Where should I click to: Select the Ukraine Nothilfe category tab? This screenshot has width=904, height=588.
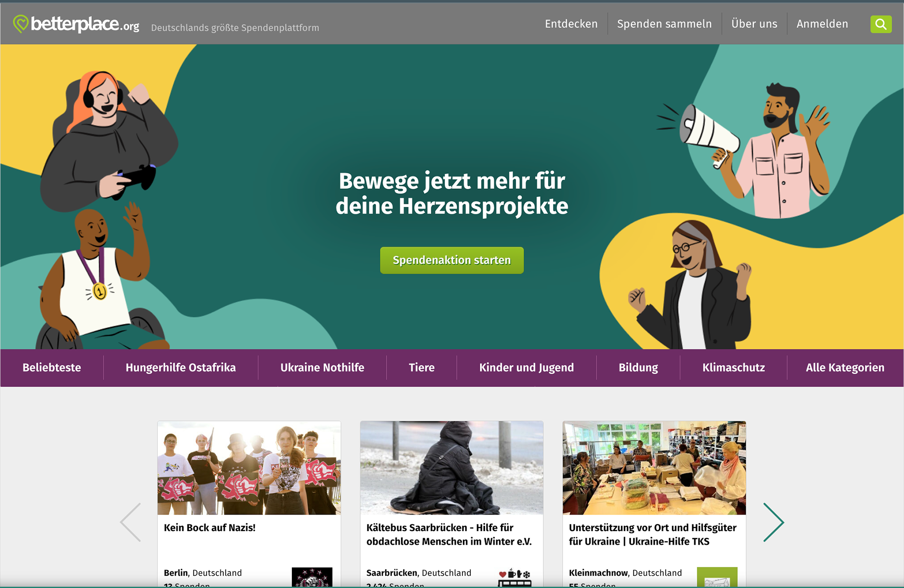[323, 368]
